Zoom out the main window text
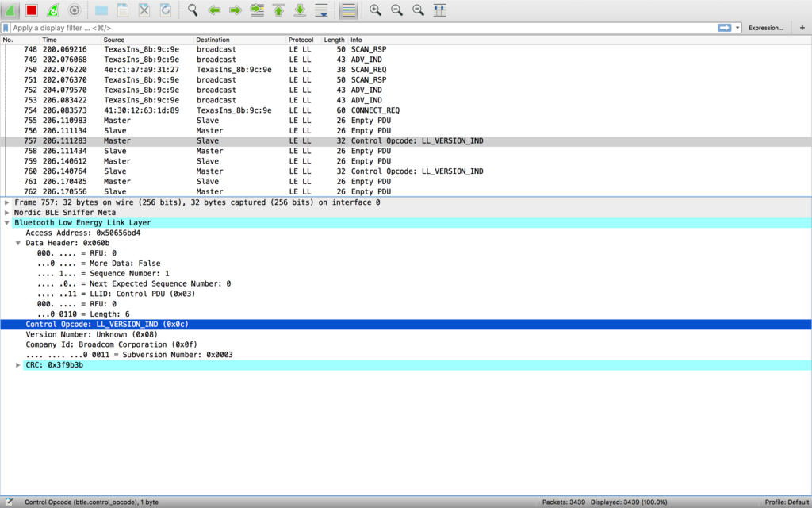The height and width of the screenshot is (508, 812). (x=397, y=10)
